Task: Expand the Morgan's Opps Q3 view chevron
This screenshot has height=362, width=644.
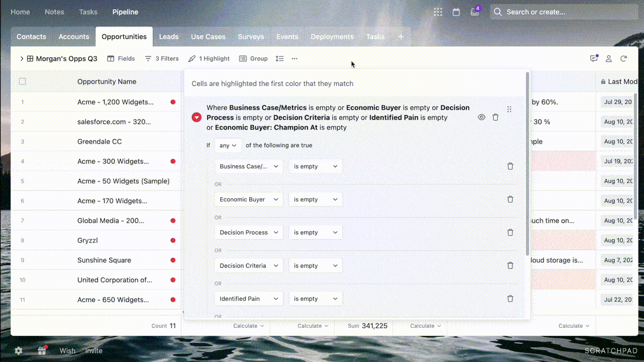Action: pyautogui.click(x=22, y=58)
